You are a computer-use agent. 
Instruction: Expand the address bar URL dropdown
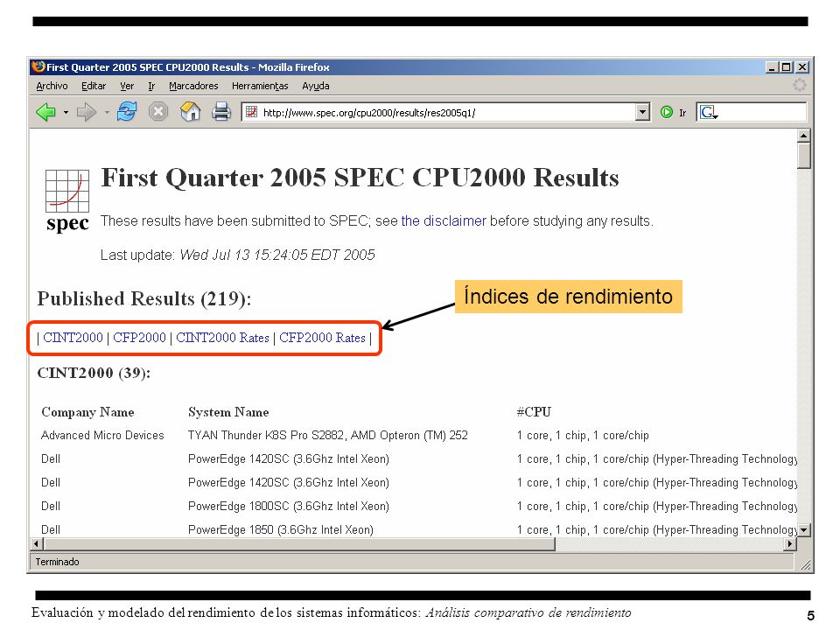pyautogui.click(x=642, y=112)
